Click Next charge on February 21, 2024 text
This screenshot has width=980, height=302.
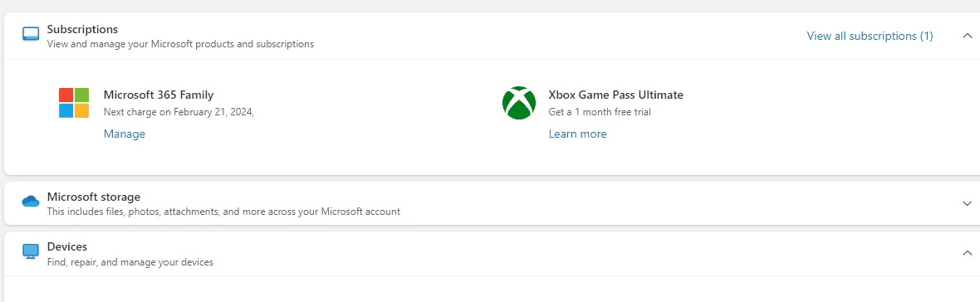179,112
